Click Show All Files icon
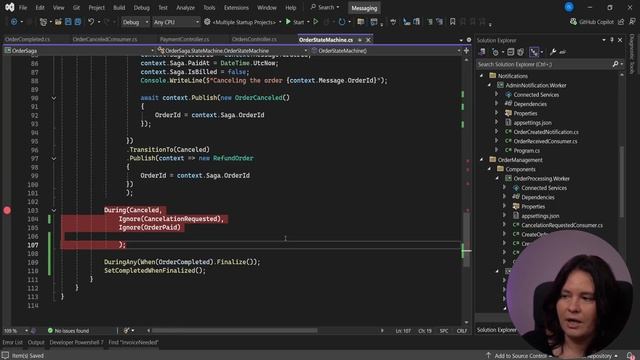This screenshot has height=360, width=640. pos(520,52)
